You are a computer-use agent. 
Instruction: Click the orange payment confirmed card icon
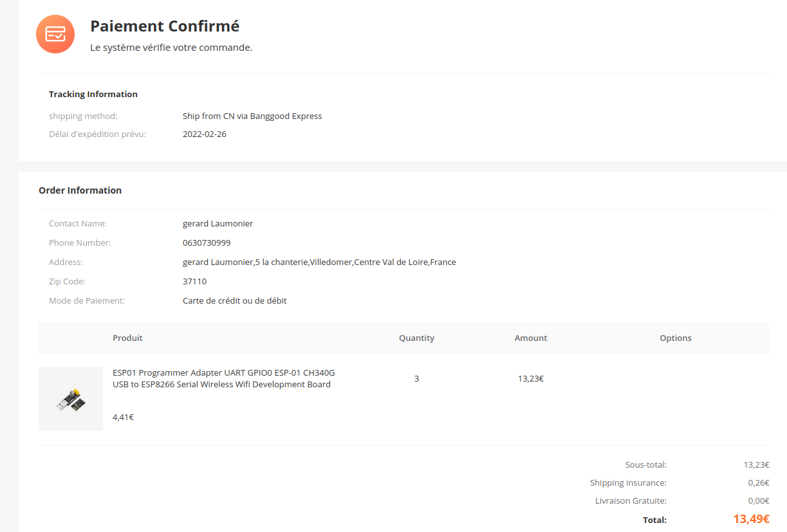coord(55,34)
